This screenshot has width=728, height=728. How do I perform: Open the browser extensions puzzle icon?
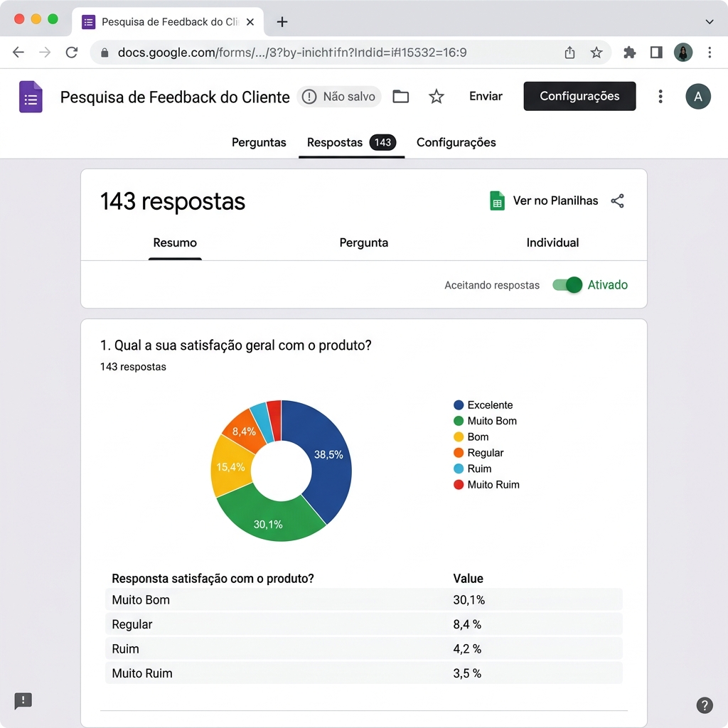coord(629,53)
